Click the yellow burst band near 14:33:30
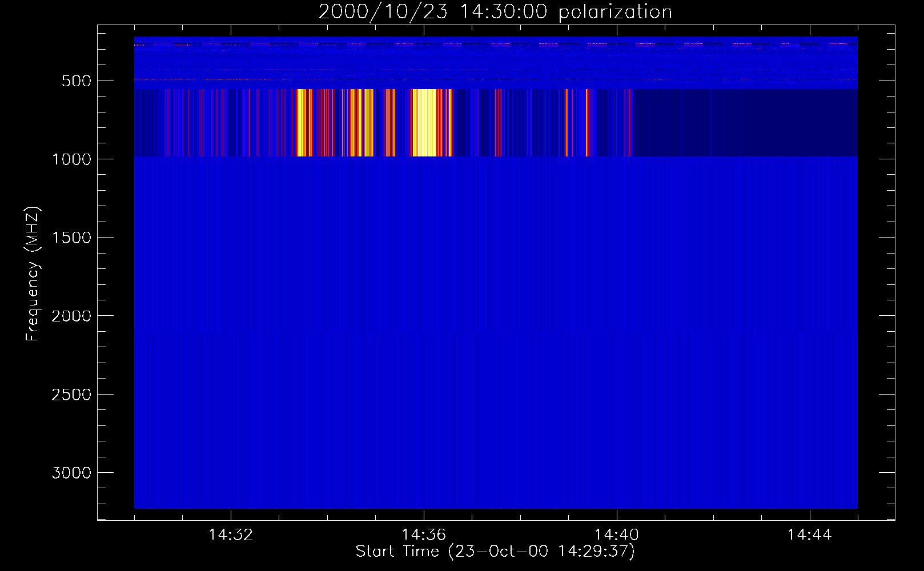This screenshot has height=571, width=924. [303, 123]
